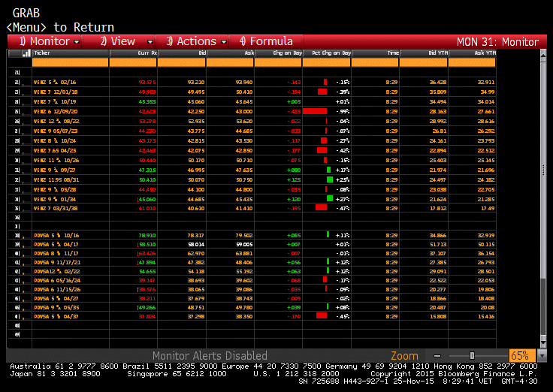Sort by the Chg on Day column header
The image size is (553, 392).
pyautogui.click(x=278, y=53)
